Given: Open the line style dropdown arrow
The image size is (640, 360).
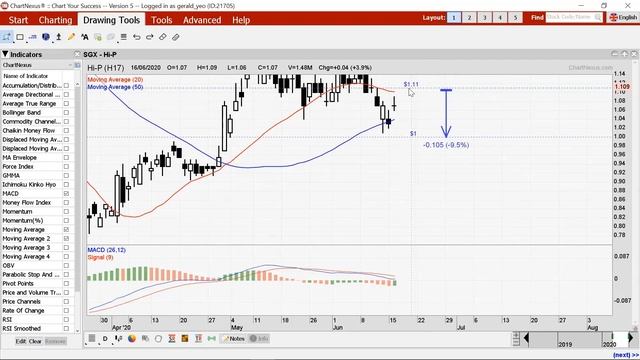Looking at the screenshot, I should pos(118,42).
